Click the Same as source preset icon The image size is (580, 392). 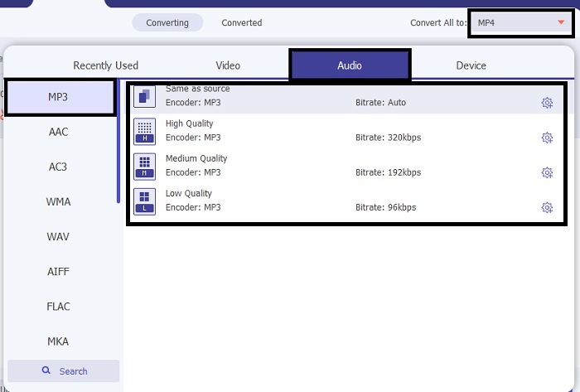(145, 96)
